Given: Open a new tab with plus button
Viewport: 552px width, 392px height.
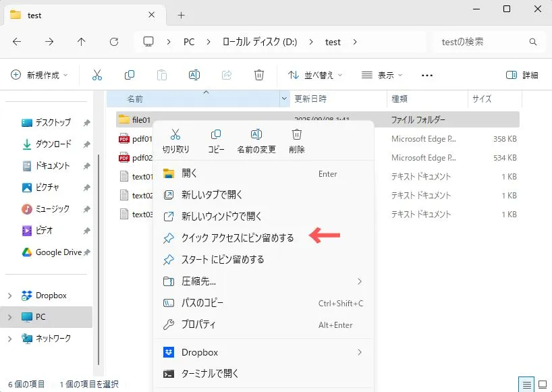Looking at the screenshot, I should [181, 15].
